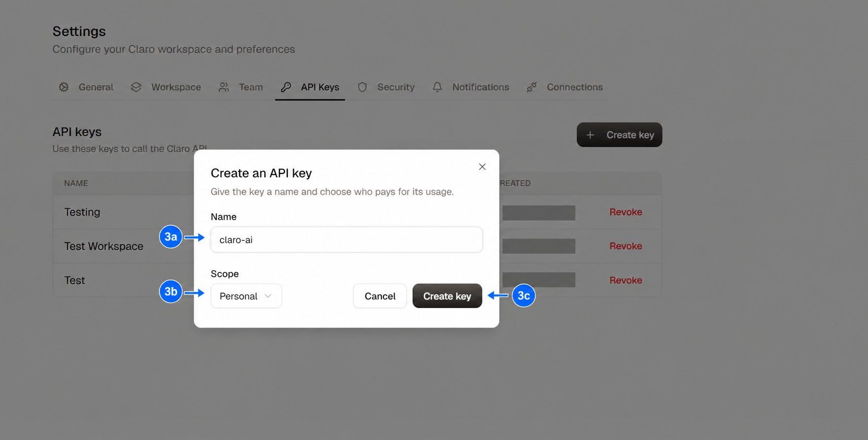Screen dimensions: 868x440
Task: Revoke the Test Workspace API key
Action: pos(626,246)
